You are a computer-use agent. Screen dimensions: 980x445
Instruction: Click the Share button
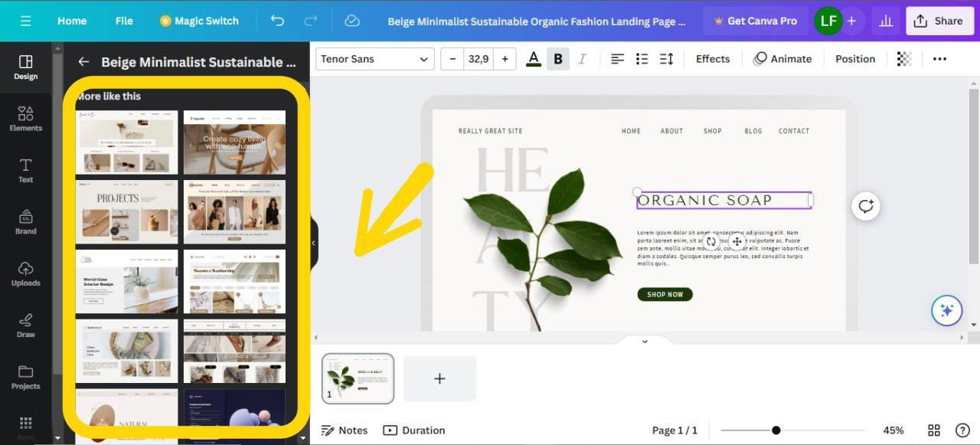[939, 21]
